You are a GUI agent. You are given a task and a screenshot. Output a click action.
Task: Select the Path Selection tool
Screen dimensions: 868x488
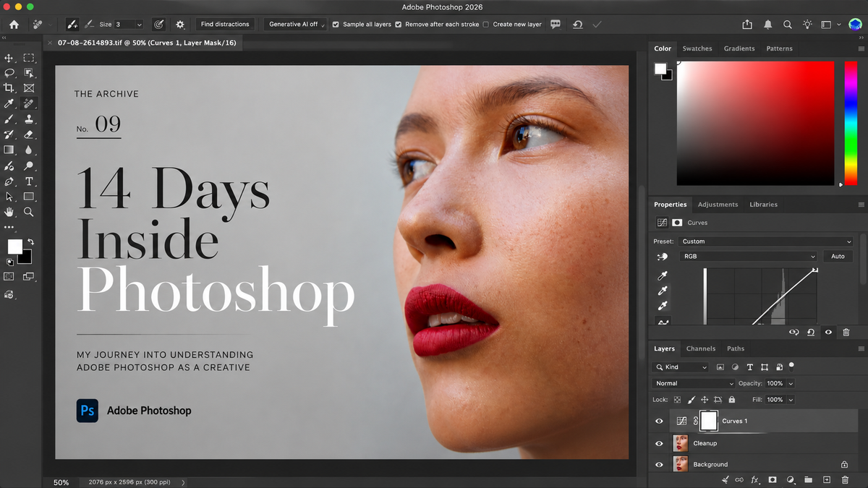click(9, 197)
